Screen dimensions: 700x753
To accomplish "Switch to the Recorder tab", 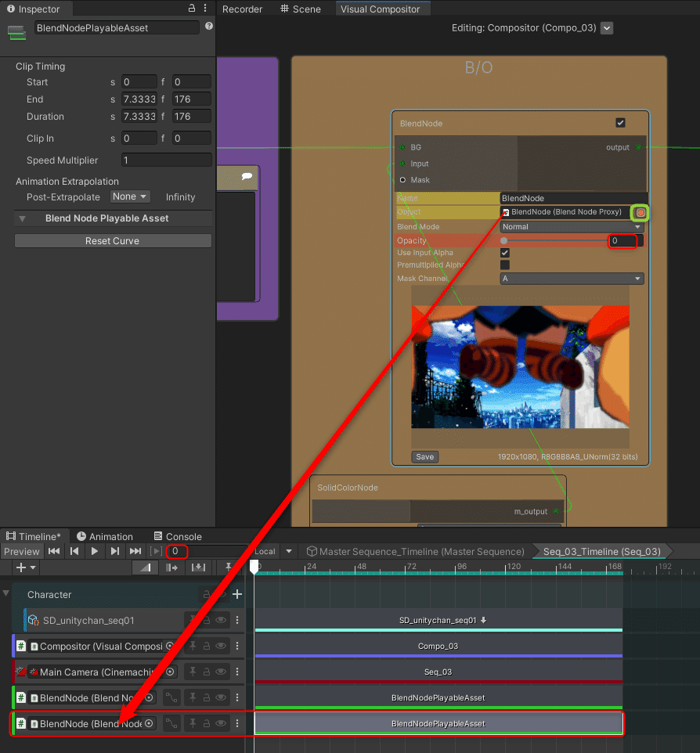I will tap(242, 9).
